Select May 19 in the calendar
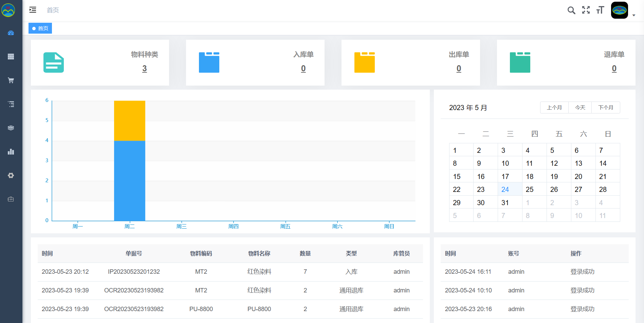644x323 pixels. pyautogui.click(x=559, y=177)
